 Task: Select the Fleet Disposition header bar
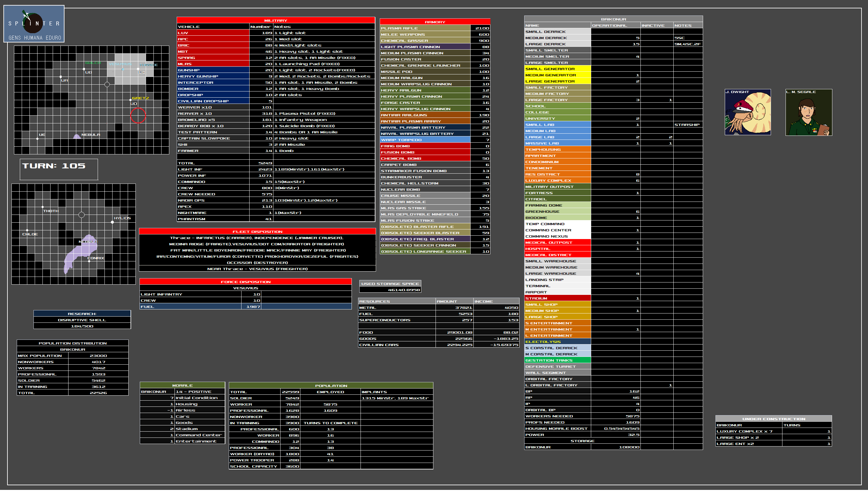click(x=257, y=232)
